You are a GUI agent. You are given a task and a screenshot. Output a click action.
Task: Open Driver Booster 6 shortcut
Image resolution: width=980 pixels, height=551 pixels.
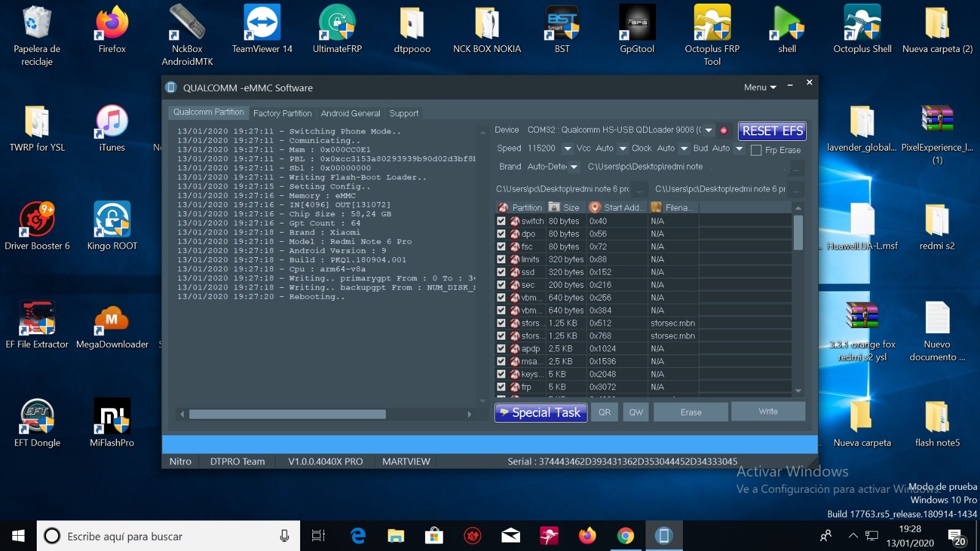[37, 227]
